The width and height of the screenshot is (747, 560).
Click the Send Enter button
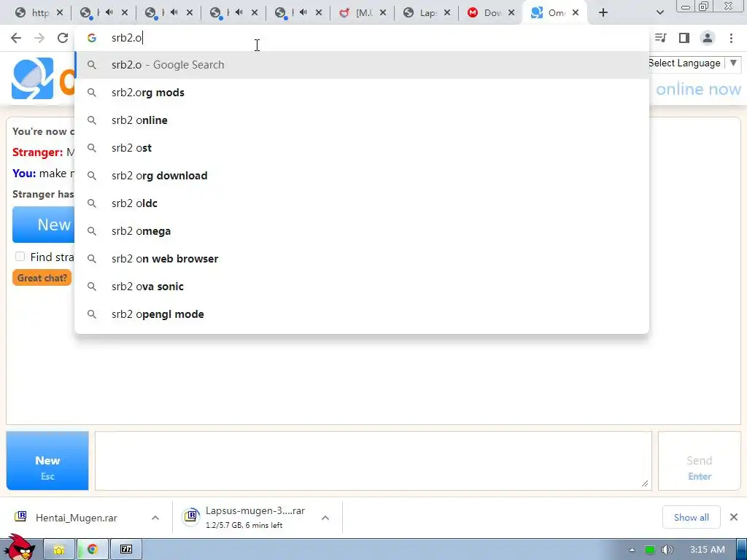(700, 461)
